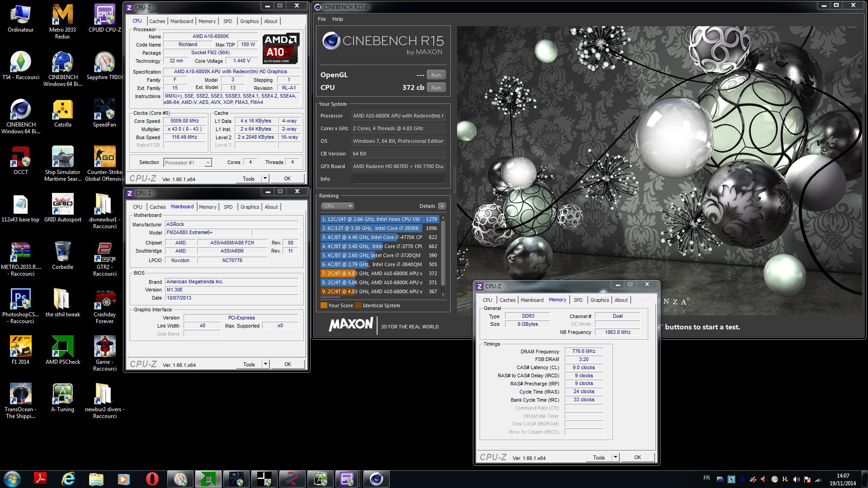Open Adobe Reader from taskbar
The height and width of the screenshot is (488, 868).
41,479
